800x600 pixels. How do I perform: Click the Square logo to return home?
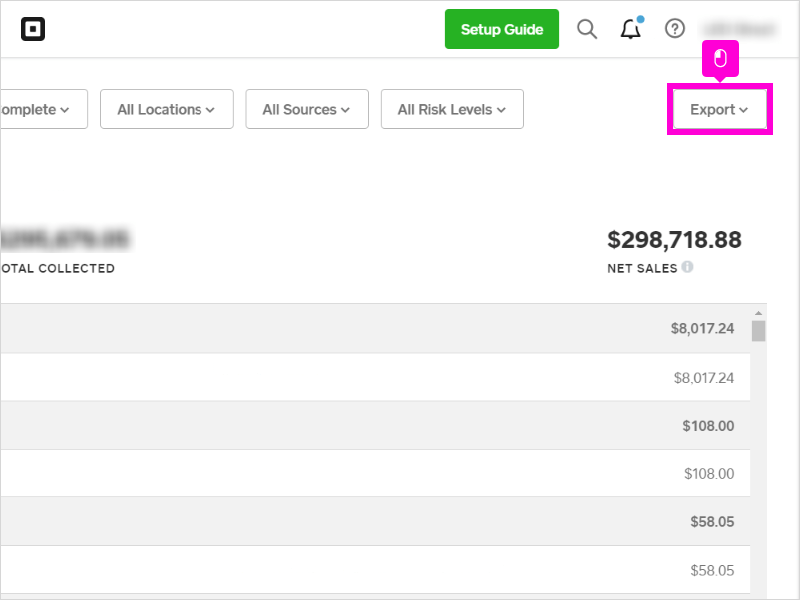[33, 29]
